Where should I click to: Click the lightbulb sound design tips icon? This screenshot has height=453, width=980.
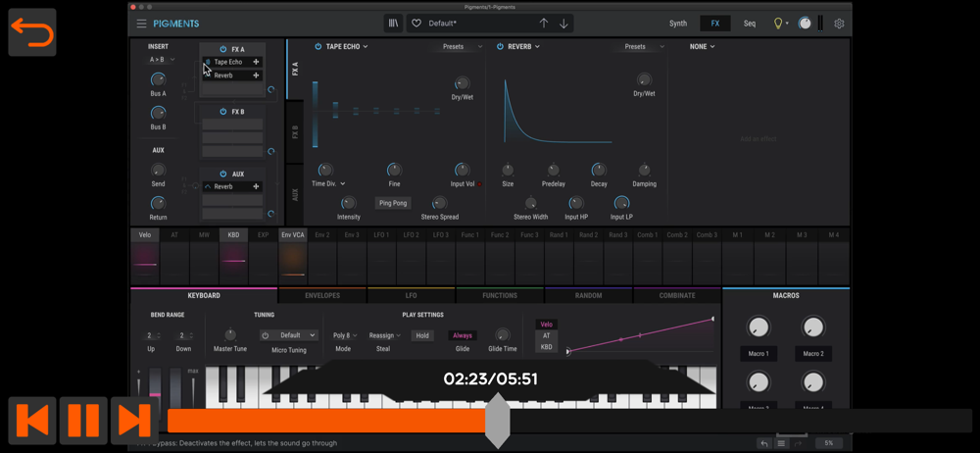pos(778,24)
